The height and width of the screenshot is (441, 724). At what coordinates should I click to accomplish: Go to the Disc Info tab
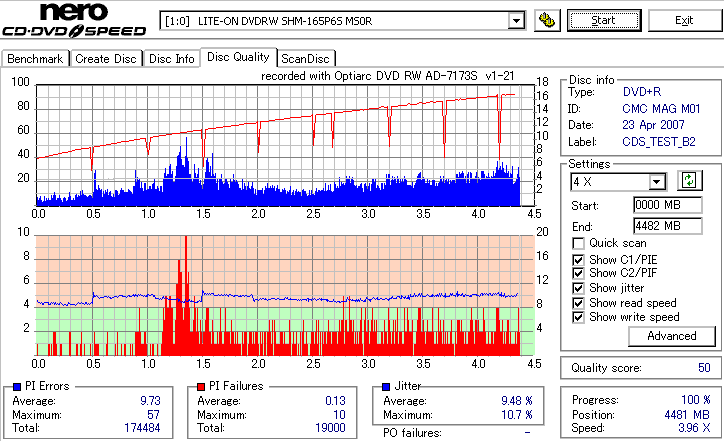pyautogui.click(x=171, y=59)
